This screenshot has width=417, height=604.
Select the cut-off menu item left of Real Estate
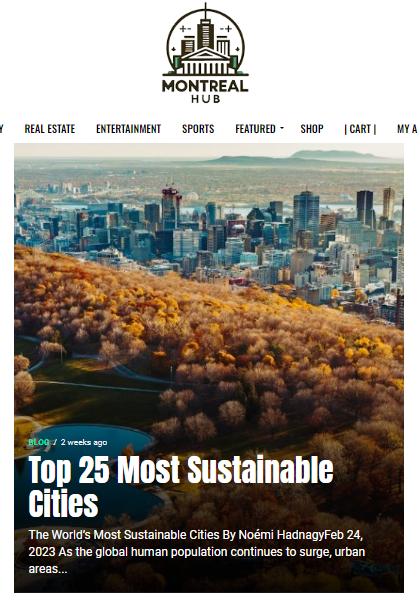coord(2,129)
